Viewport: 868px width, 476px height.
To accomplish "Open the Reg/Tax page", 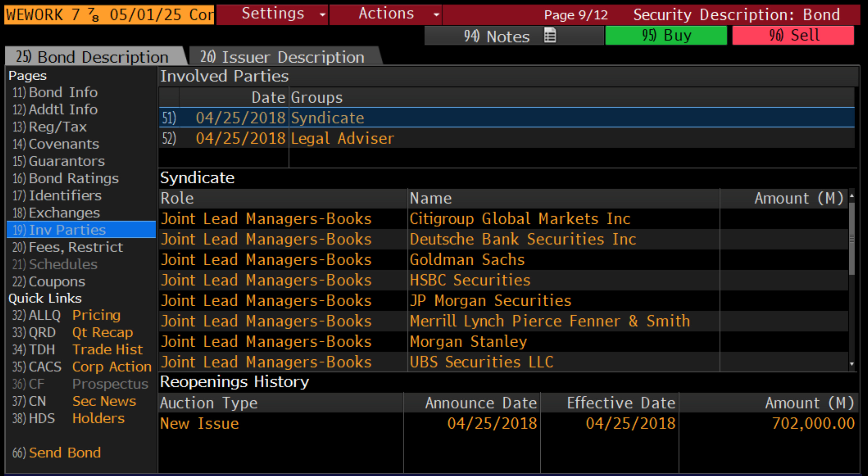I will [49, 127].
